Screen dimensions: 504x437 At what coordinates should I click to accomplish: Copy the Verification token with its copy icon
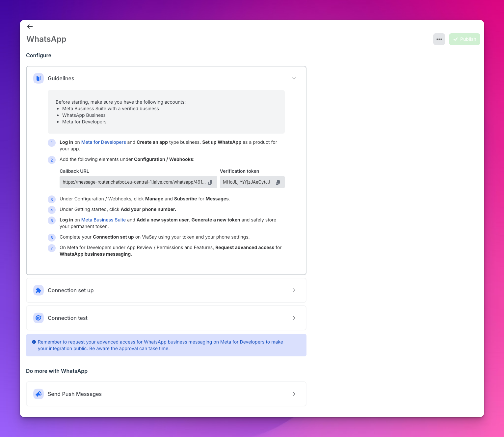click(278, 182)
